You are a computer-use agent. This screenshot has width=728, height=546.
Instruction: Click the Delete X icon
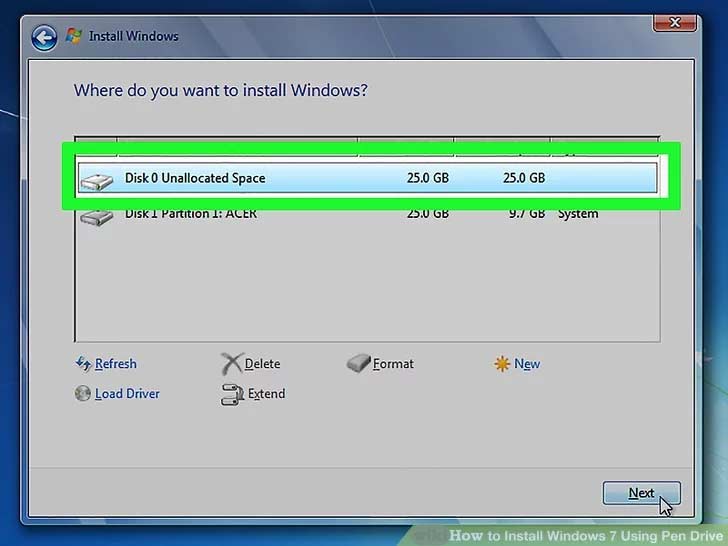point(231,364)
